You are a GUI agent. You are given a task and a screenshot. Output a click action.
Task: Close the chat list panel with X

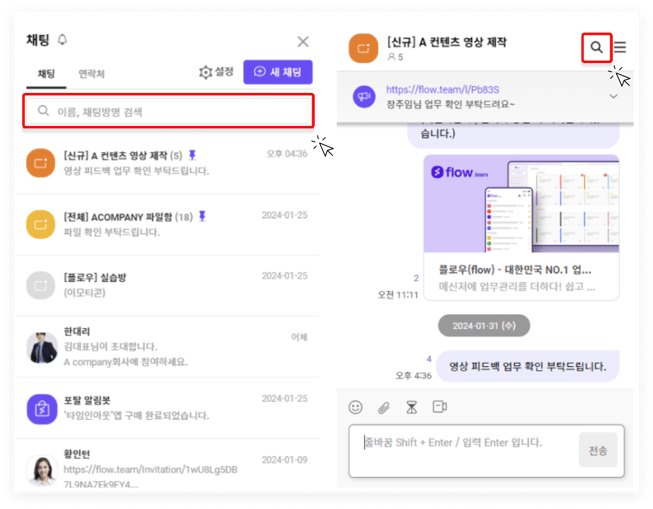(x=303, y=41)
